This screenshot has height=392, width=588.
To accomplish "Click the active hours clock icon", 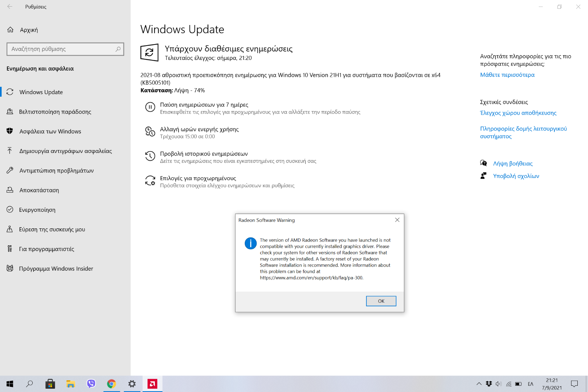I will 150,131.
